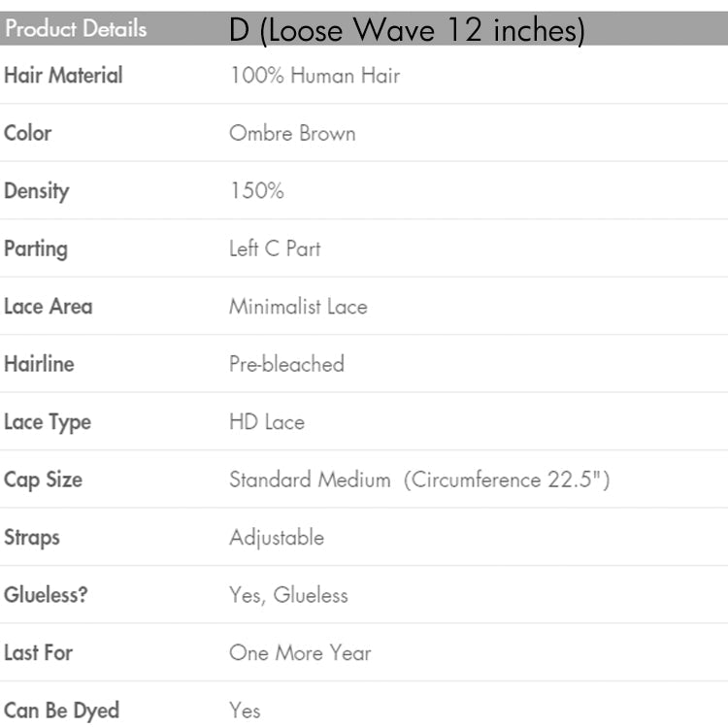Click the Adjustable straps value
The image size is (728, 728).
click(x=277, y=538)
